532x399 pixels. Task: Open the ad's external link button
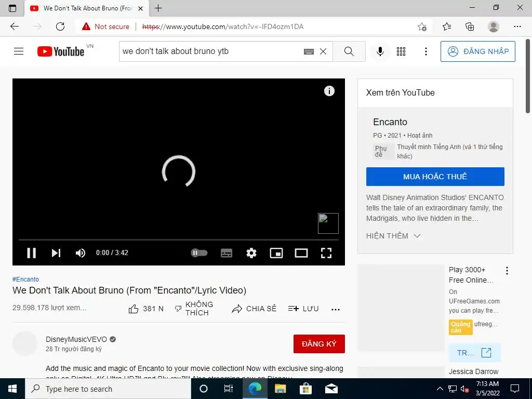[x=474, y=353]
